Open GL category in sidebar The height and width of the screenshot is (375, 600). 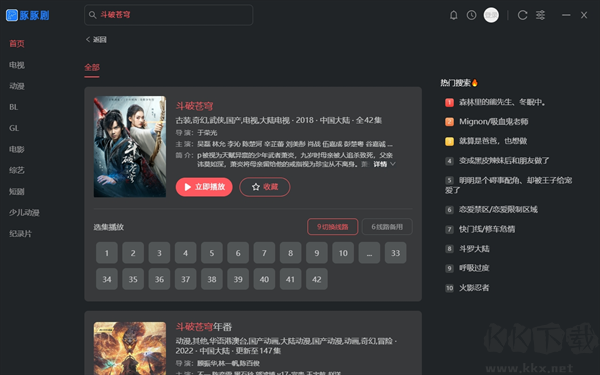click(14, 128)
